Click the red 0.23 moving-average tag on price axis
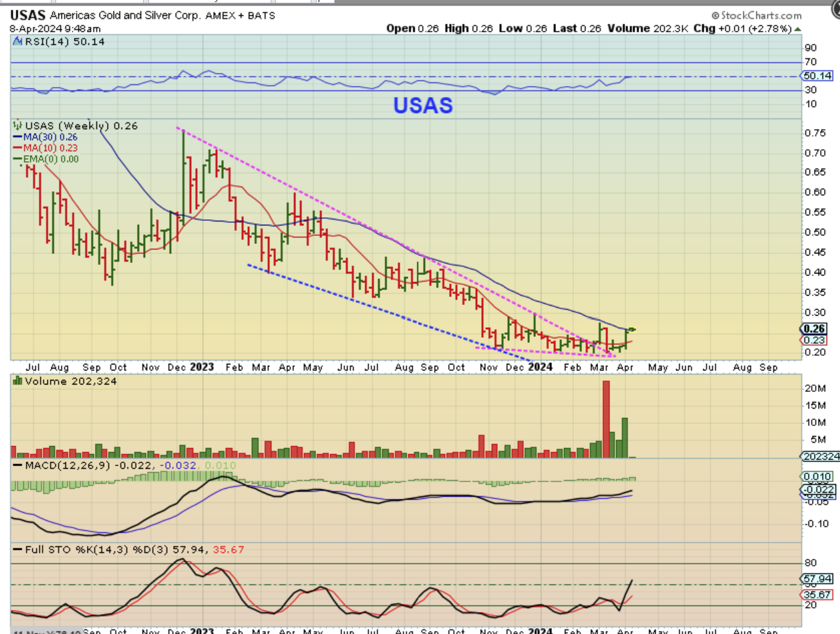The width and height of the screenshot is (840, 634). [813, 340]
